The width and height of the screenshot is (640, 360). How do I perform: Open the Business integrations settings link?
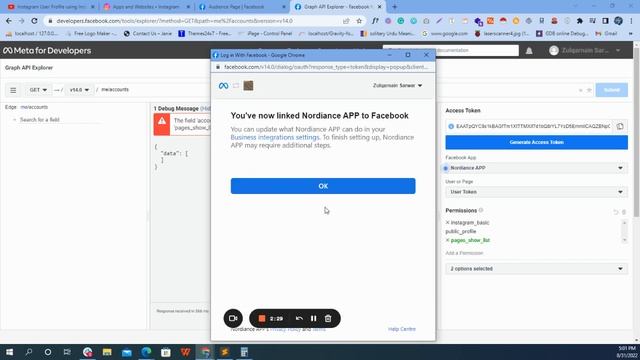point(275,137)
